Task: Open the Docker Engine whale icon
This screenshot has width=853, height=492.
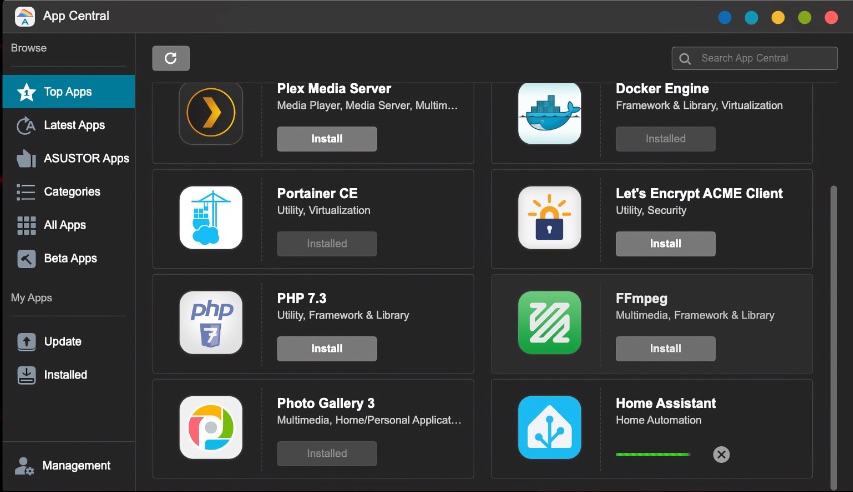Action: point(549,113)
